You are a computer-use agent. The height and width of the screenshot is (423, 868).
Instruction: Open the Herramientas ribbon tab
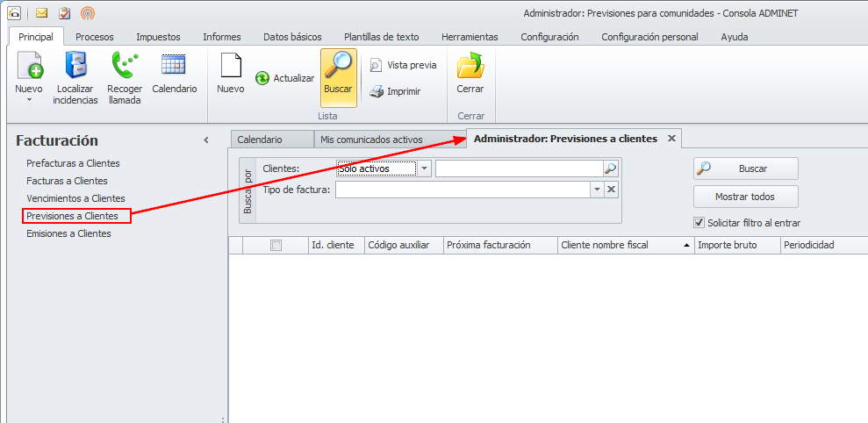(x=470, y=37)
